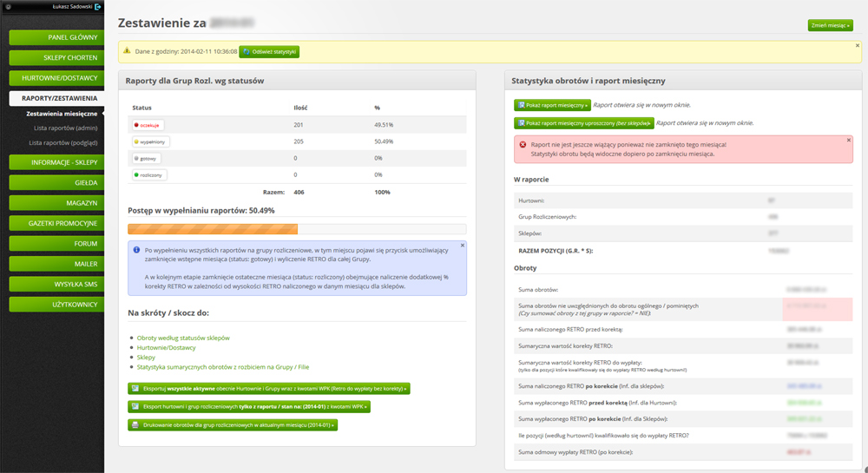This screenshot has height=473, width=868.
Task: Open the Zmień miesiąc month selector
Action: pos(830,25)
